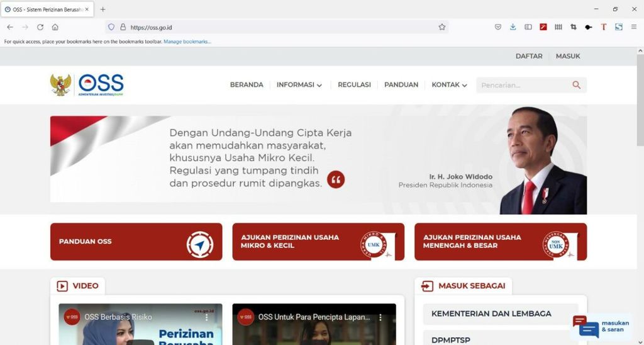Viewport: 644px width, 345px height.
Task: Open the PANDUAN menu item
Action: [401, 85]
